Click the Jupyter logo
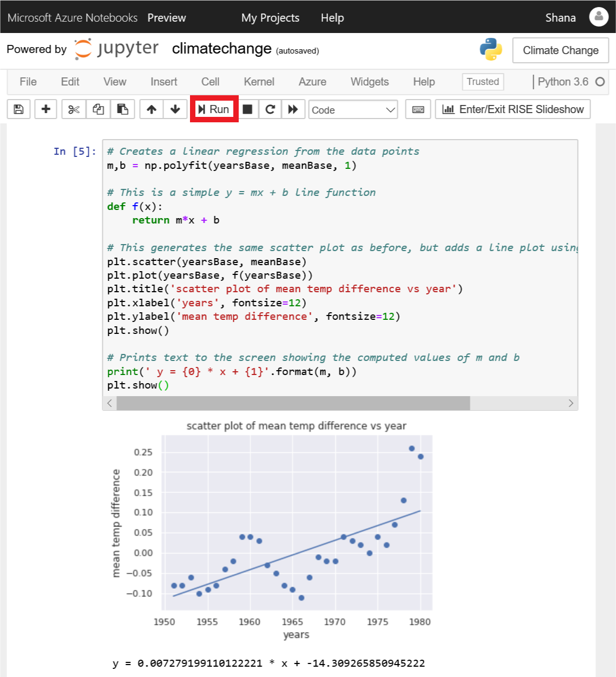Image resolution: width=616 pixels, height=677 pixels. (x=116, y=49)
